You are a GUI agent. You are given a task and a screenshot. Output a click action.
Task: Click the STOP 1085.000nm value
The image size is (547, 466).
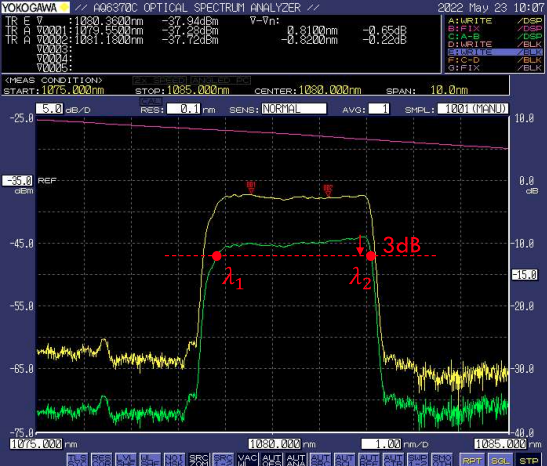pos(198,90)
